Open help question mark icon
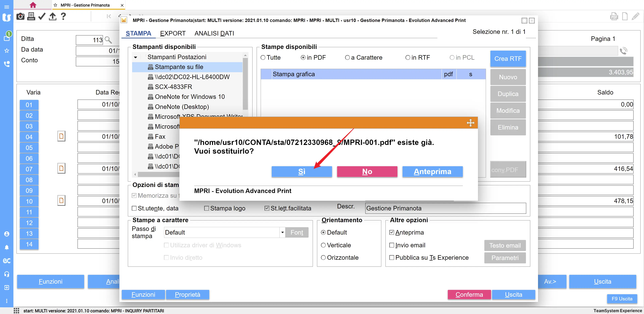The width and height of the screenshot is (644, 314). pos(63,16)
